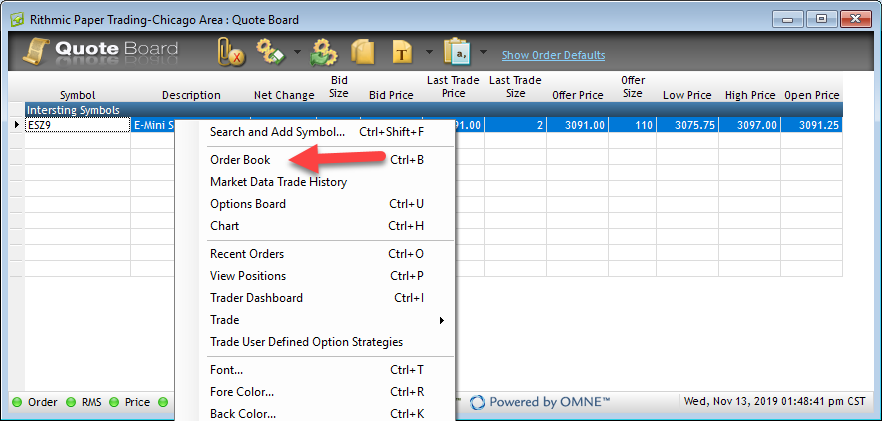Click the Last Trade Size column header
882x421 pixels.
[515, 87]
